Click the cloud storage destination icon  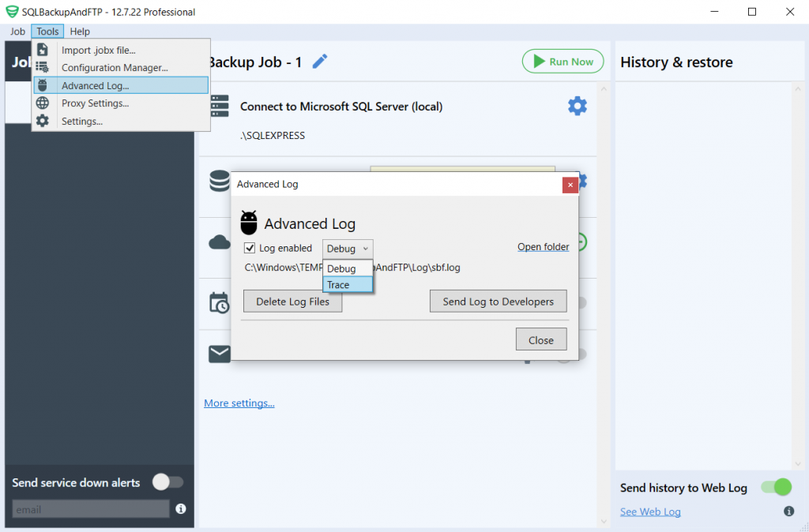(219, 242)
